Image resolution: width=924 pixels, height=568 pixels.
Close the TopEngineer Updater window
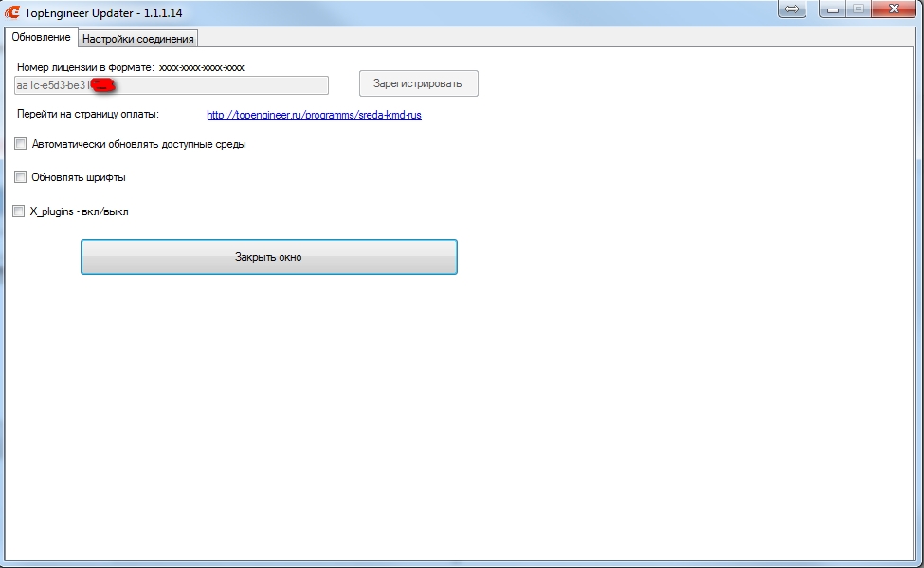(894, 9)
